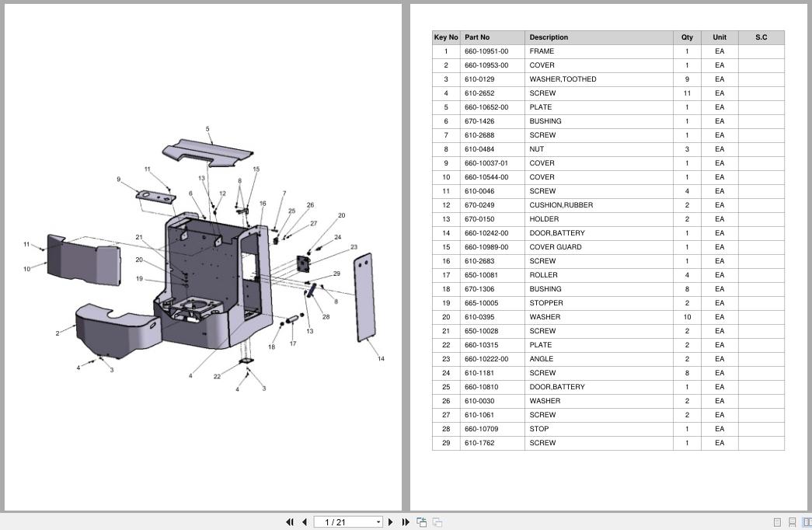Click the Unit column header
This screenshot has height=530, width=812.
point(720,37)
